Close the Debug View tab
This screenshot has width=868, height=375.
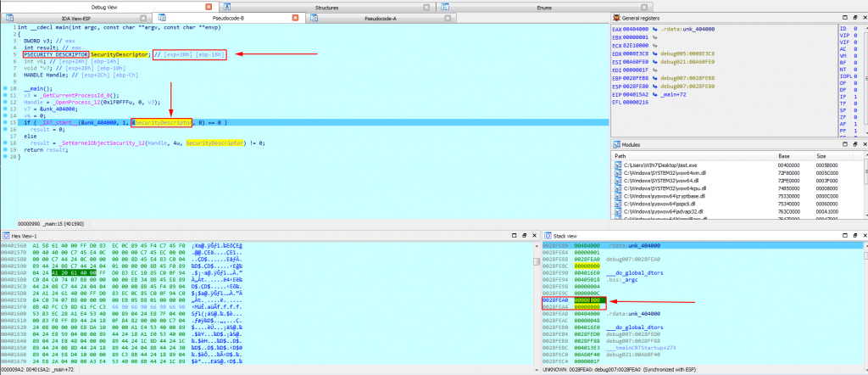point(209,7)
